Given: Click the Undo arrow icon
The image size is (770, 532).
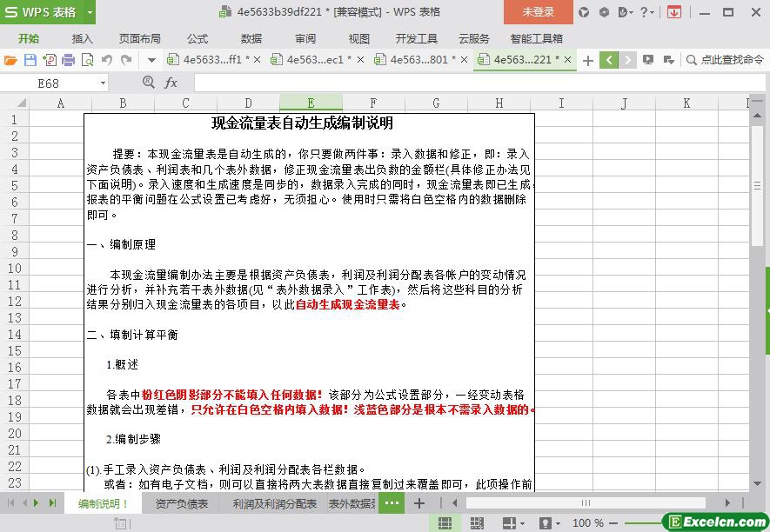Looking at the screenshot, I should tap(106, 60).
